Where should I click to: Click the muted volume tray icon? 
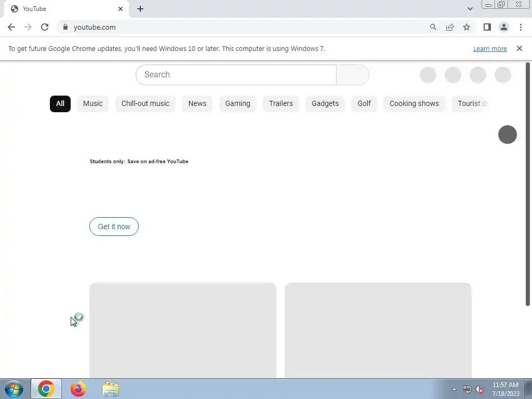(x=480, y=390)
